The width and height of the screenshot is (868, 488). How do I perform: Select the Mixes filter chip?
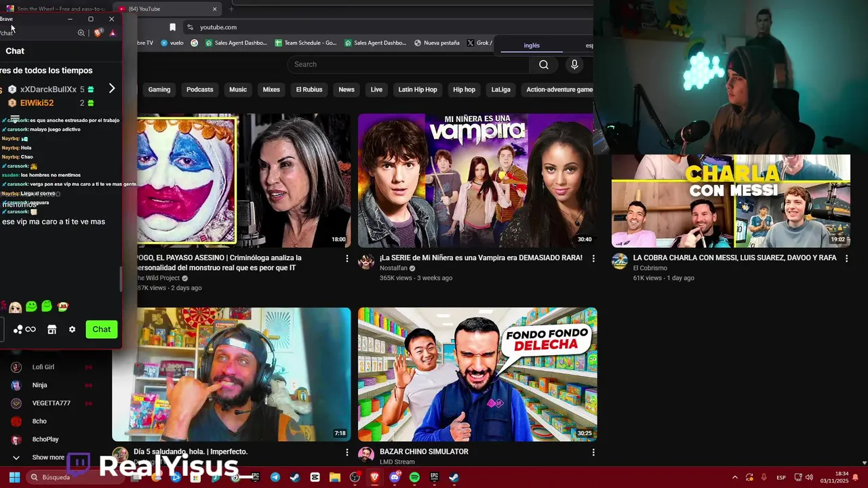(271, 89)
